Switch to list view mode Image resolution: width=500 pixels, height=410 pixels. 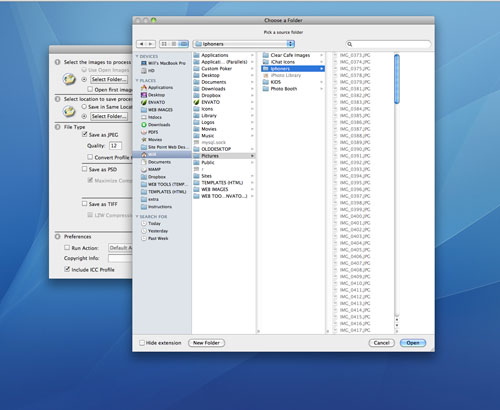coord(174,44)
